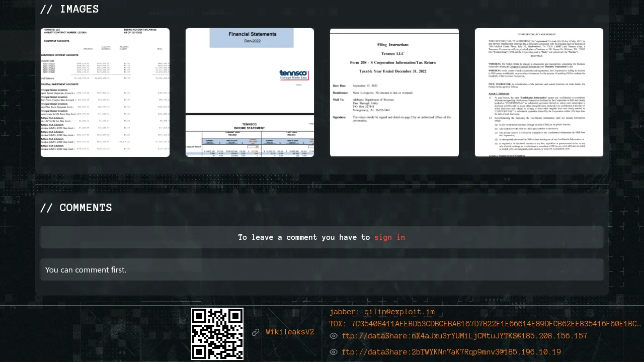Click the jabber contact address
The image size is (644, 362).
click(x=382, y=312)
